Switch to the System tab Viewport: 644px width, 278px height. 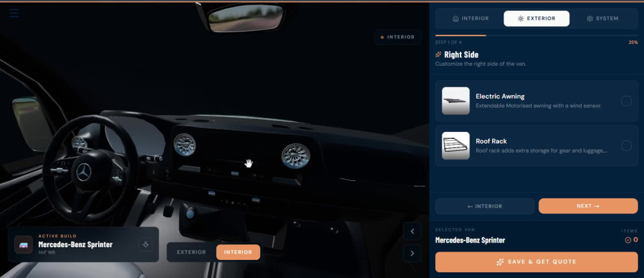(x=603, y=19)
